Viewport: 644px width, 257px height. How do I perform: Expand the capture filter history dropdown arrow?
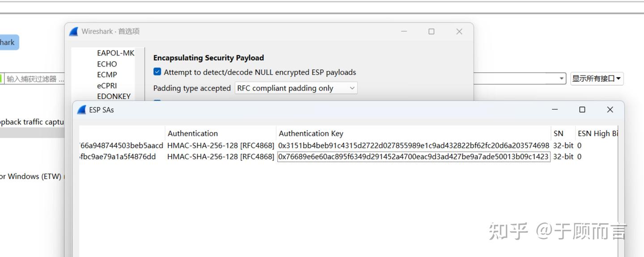click(x=562, y=79)
